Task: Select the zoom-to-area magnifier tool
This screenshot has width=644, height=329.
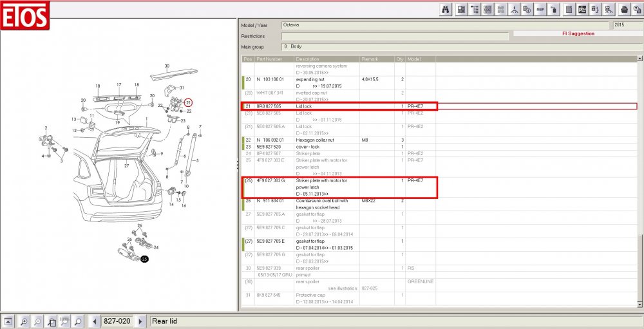Action: pyautogui.click(x=52, y=321)
